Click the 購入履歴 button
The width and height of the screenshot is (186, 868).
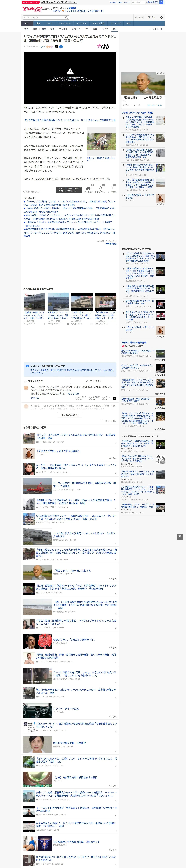[x=152, y=17]
